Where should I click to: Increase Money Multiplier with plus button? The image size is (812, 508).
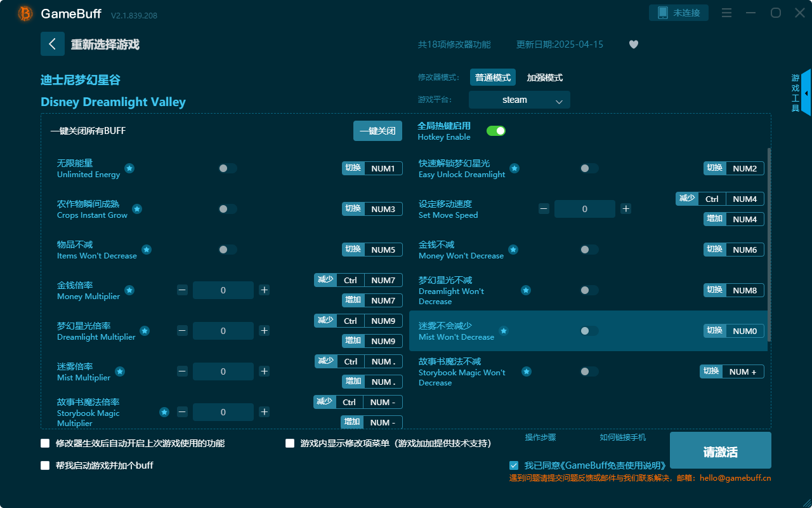point(265,290)
